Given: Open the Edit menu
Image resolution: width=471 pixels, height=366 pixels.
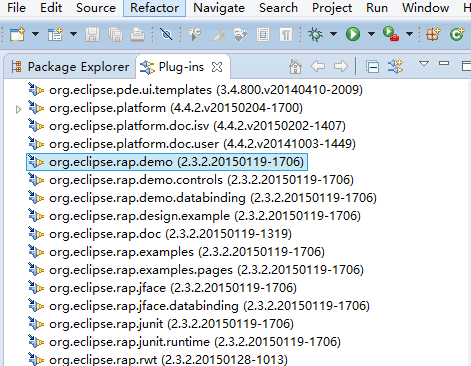Looking at the screenshot, I should pyautogui.click(x=51, y=8).
